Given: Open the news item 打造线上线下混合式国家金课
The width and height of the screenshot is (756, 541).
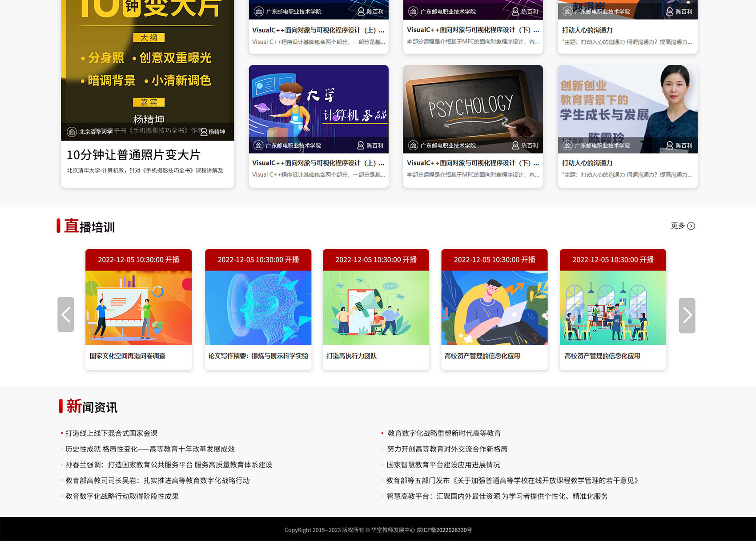Looking at the screenshot, I should (x=111, y=433).
